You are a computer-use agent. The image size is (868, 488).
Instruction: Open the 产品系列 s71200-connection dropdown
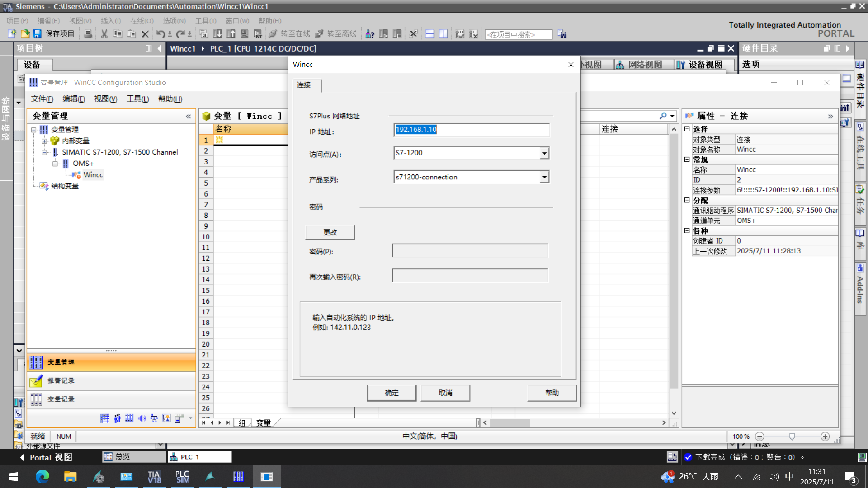544,177
